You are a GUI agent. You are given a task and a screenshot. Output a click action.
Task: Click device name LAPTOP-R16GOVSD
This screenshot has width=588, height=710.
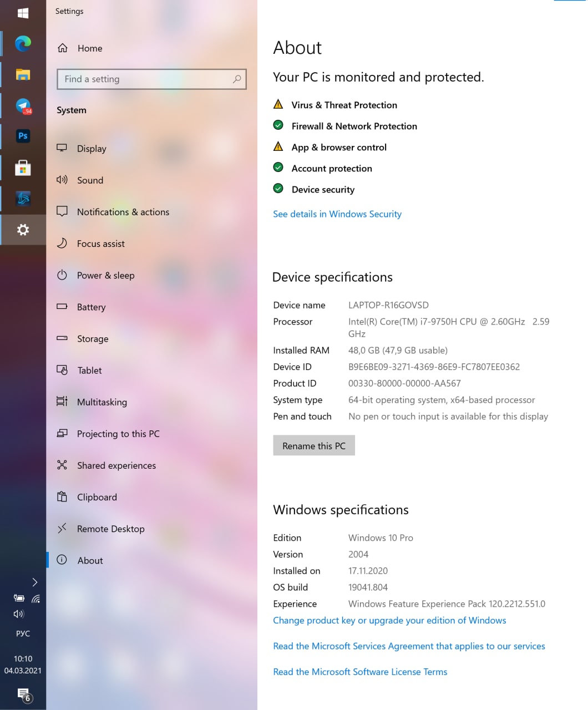pyautogui.click(x=388, y=305)
